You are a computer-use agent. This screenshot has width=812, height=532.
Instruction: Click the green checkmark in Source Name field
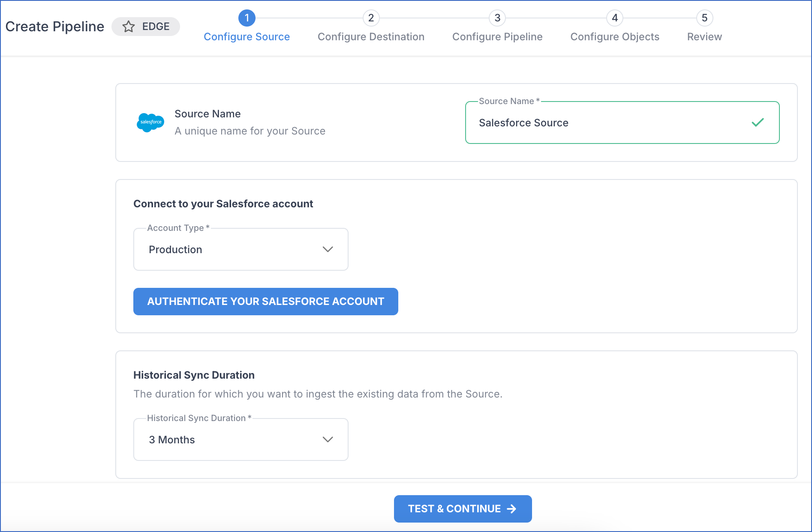[x=758, y=123]
